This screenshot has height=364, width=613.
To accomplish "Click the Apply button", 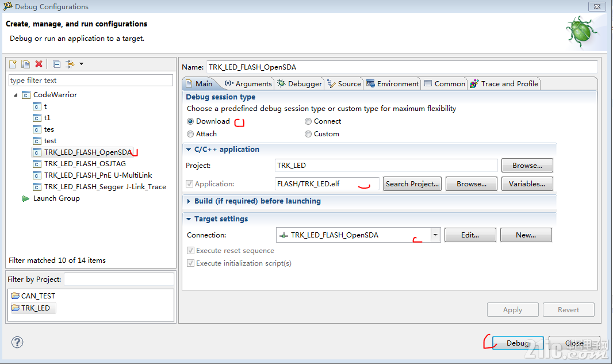I will coord(512,309).
